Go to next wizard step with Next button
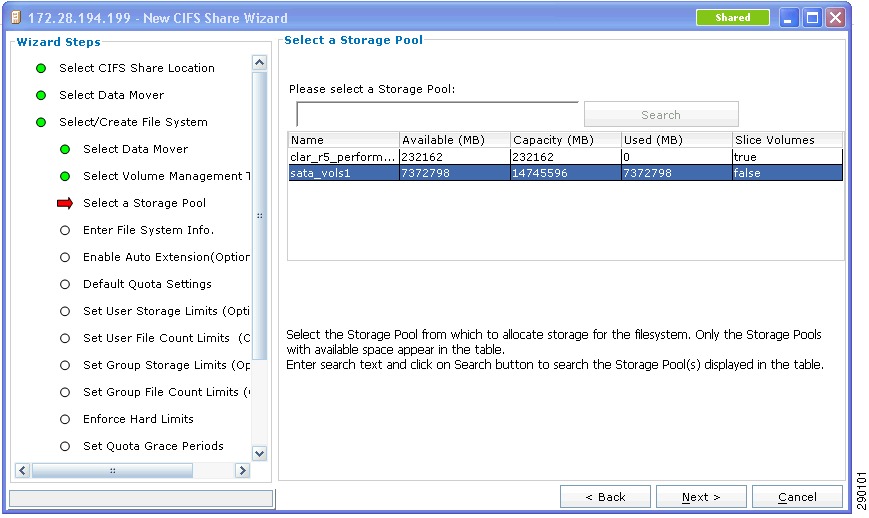 pos(701,497)
